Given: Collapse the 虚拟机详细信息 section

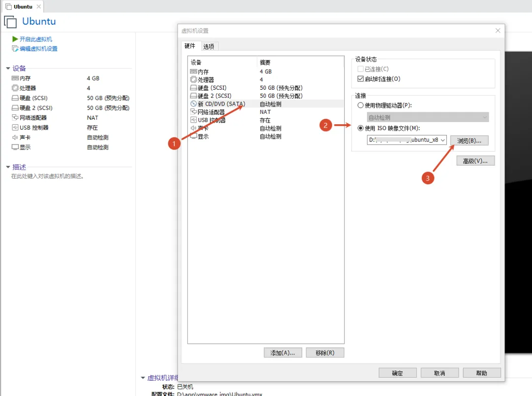Looking at the screenshot, I should click(143, 378).
